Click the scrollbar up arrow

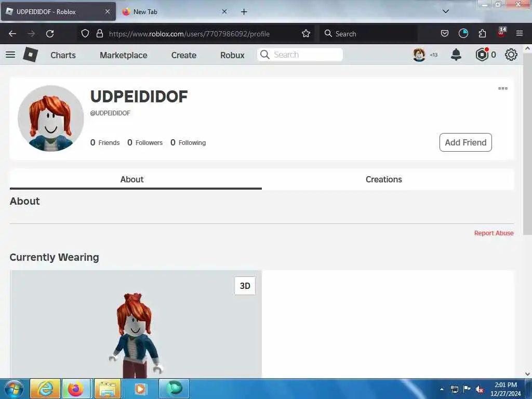tap(527, 48)
